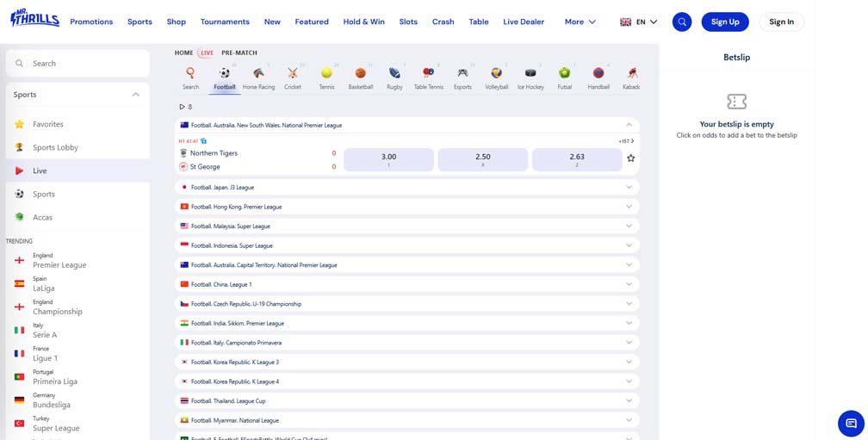This screenshot has height=440, width=868.
Task: Expand the China League 1 row
Action: pyautogui.click(x=406, y=284)
